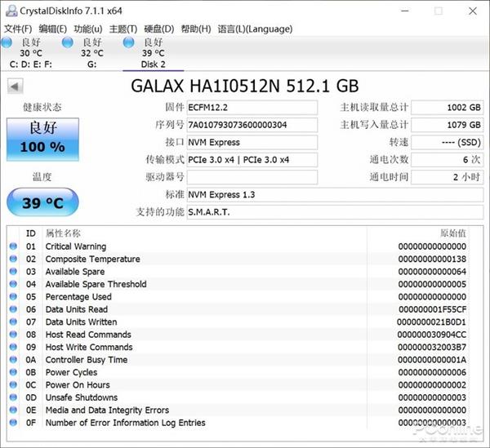The height and width of the screenshot is (448, 490).
Task: Click the status dot for Unsafe Shutdowns
Action: click(13, 397)
